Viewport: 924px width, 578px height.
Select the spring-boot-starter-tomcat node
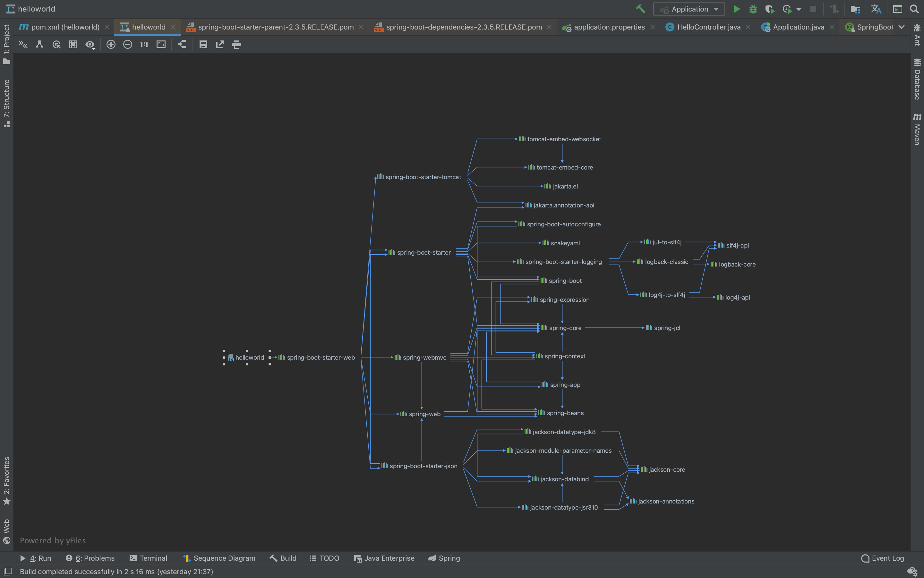coord(419,177)
